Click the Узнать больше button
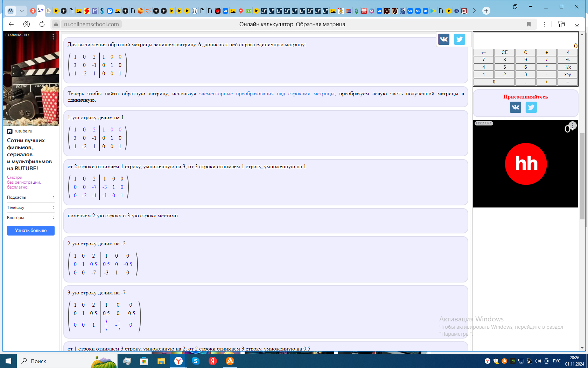 [31, 231]
